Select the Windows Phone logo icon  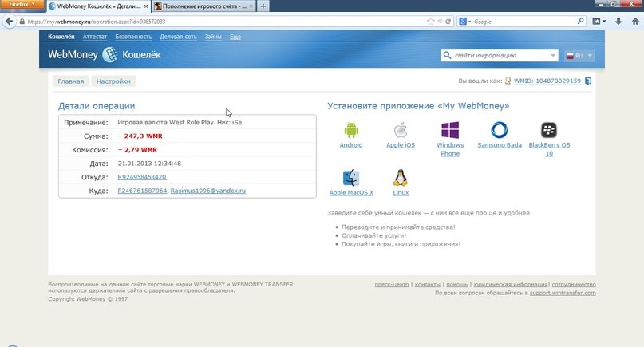450,130
